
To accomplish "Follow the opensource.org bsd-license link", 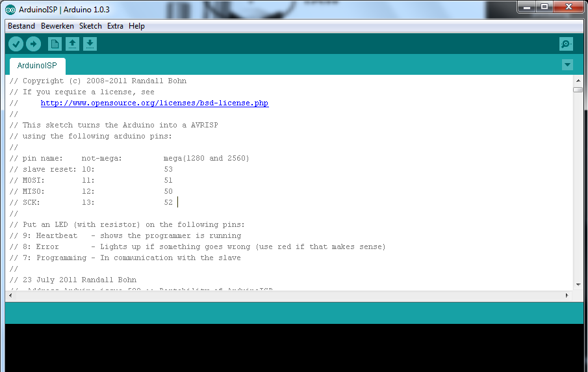I will click(x=155, y=103).
